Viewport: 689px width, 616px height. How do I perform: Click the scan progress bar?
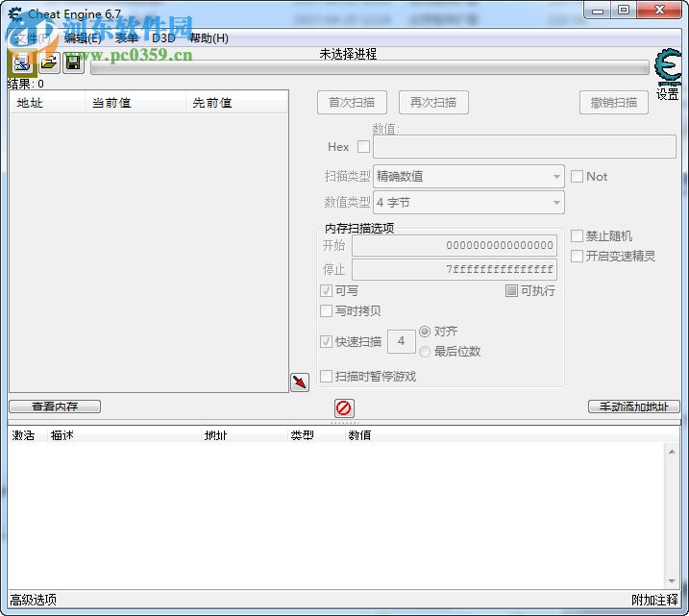(x=370, y=68)
